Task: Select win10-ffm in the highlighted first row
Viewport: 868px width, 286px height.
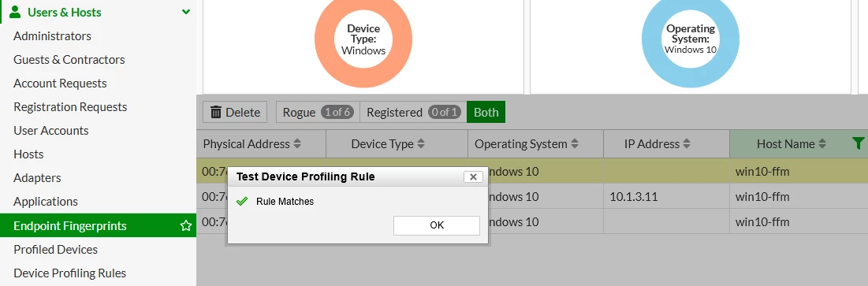Action: tap(762, 172)
